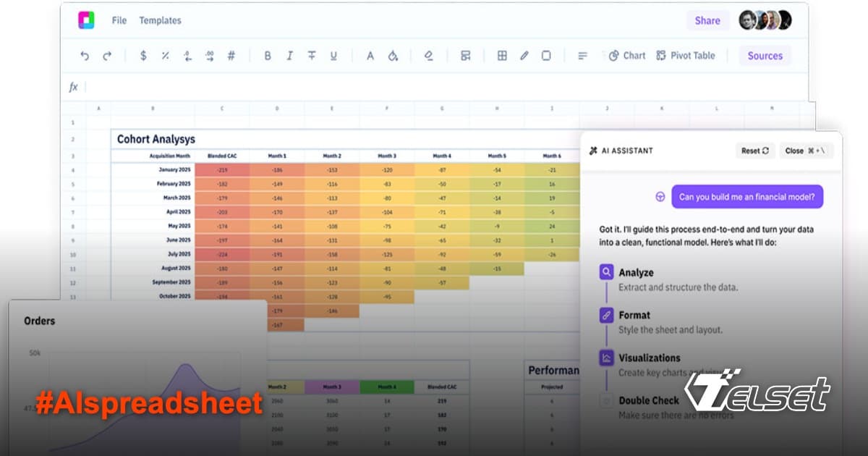Click the colorful app logo icon
Viewport: 868px width, 456px height.
click(87, 20)
